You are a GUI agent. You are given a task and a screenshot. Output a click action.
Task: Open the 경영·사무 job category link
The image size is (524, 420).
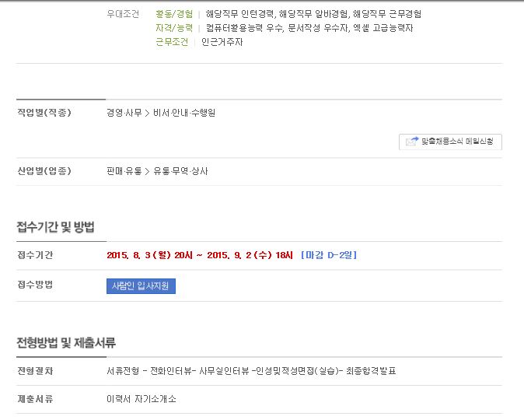point(124,113)
